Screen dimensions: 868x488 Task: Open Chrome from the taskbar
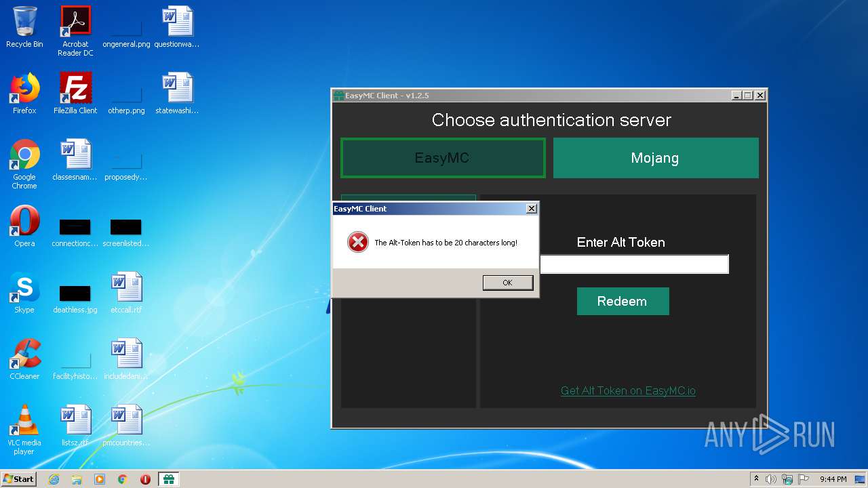123,479
